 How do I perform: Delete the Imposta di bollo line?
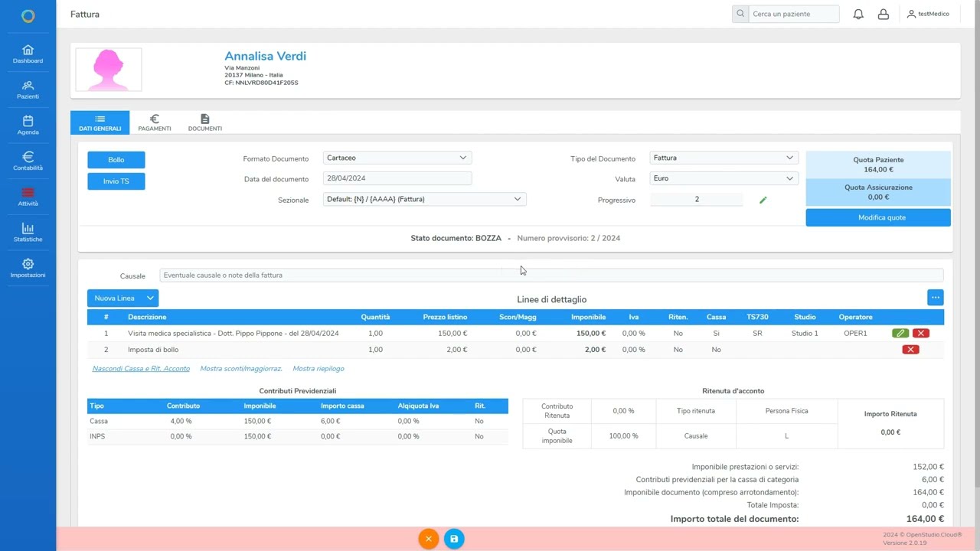point(910,350)
